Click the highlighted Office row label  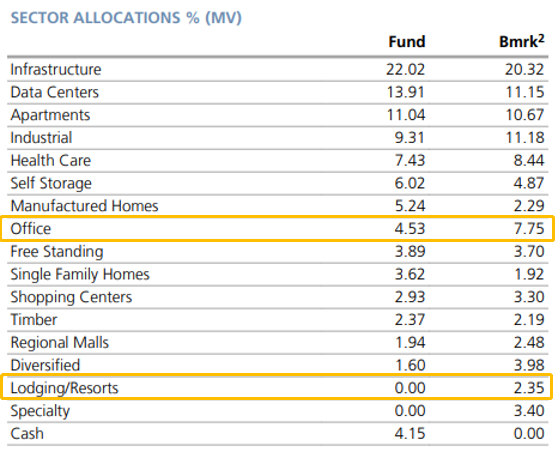(x=31, y=229)
